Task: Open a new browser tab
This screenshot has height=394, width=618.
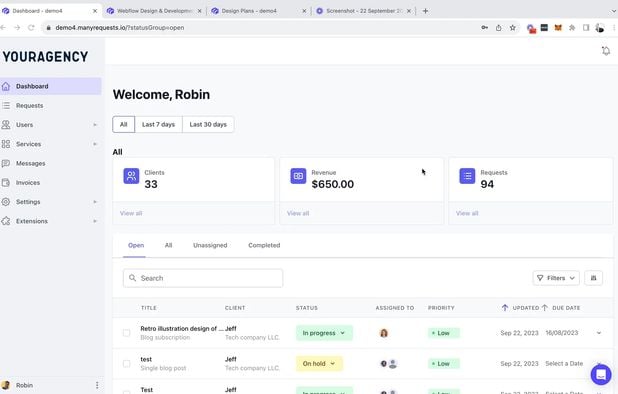Action: click(x=425, y=11)
